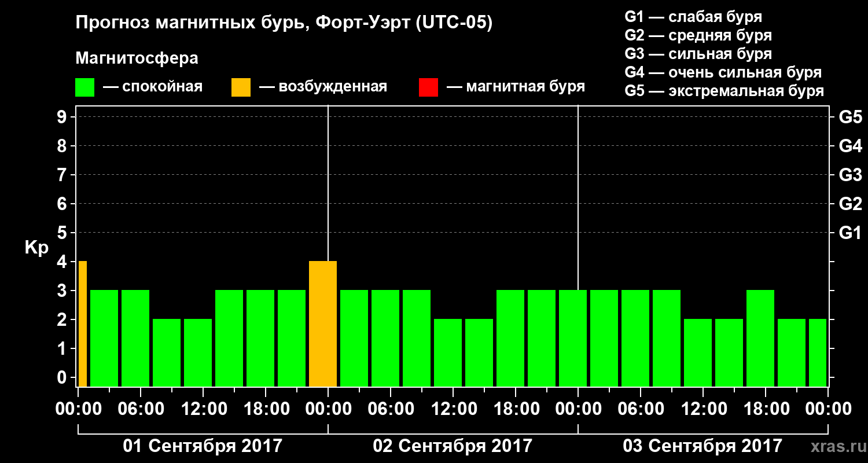Click the '— спокойная' legend label
Viewport: 868px width, 463px height.
153,87
